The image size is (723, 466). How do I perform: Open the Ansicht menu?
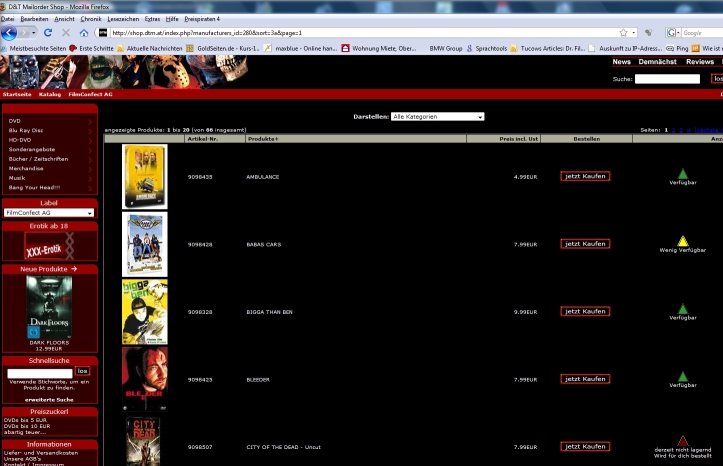click(64, 19)
